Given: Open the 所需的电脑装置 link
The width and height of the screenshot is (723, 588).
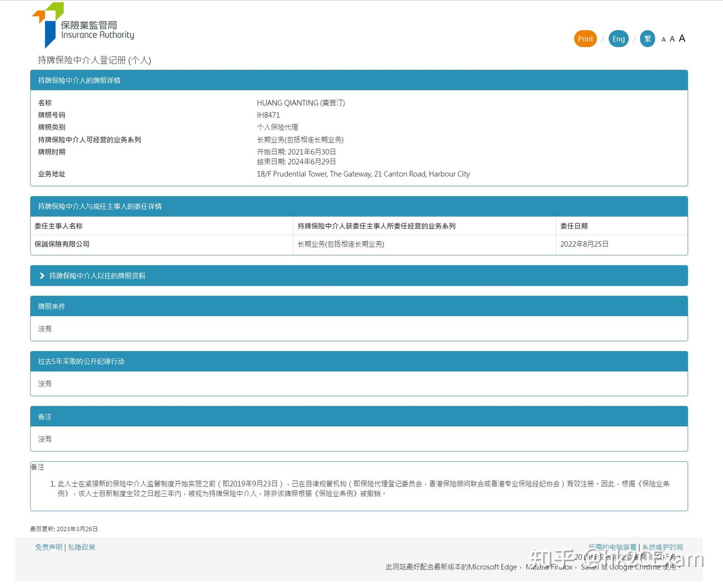Looking at the screenshot, I should pyautogui.click(x=613, y=547).
